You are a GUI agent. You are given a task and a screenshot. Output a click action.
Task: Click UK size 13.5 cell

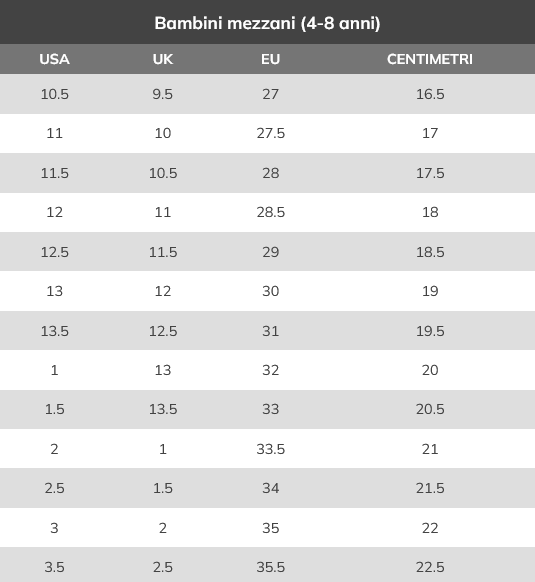point(163,409)
